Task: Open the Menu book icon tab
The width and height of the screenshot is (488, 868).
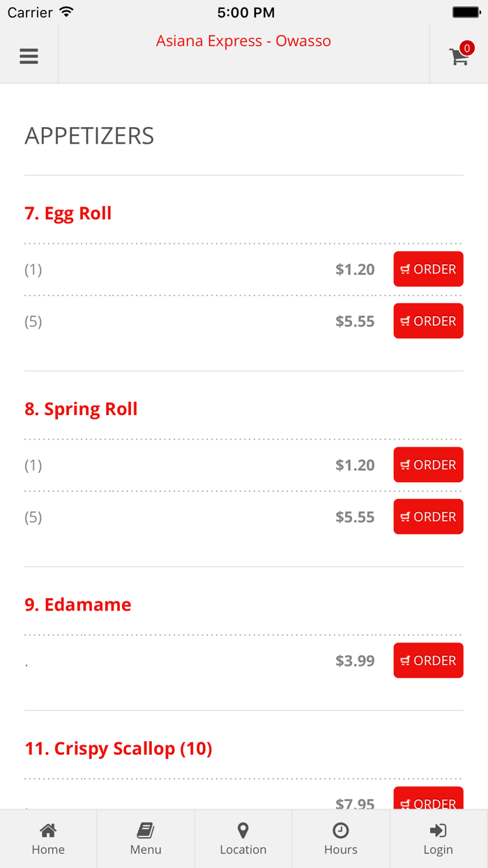Action: 146,830
